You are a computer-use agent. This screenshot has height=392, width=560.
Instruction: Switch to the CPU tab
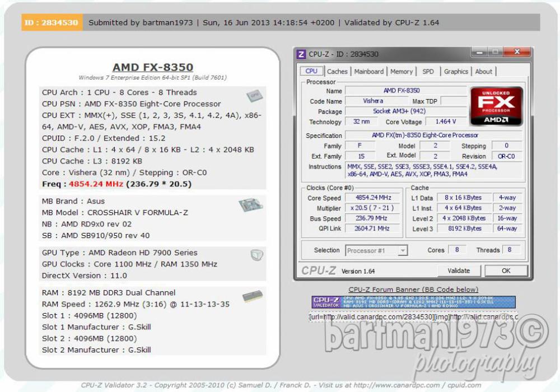coord(311,71)
